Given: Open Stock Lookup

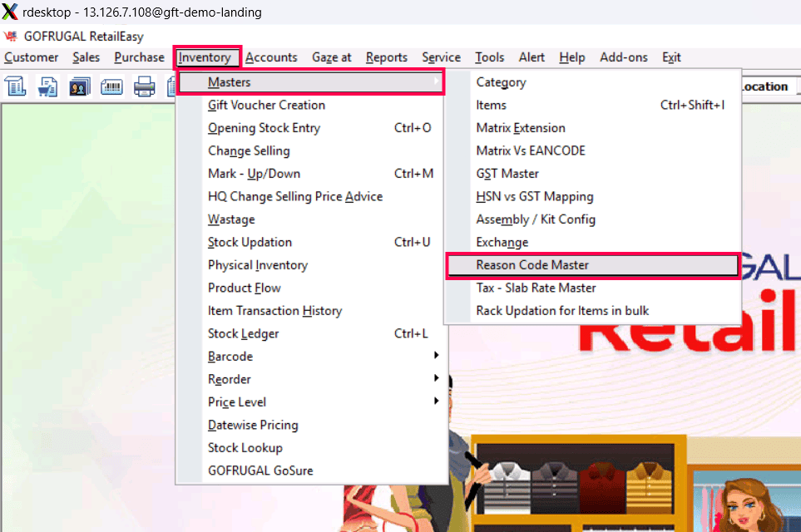Looking at the screenshot, I should click(311, 448).
